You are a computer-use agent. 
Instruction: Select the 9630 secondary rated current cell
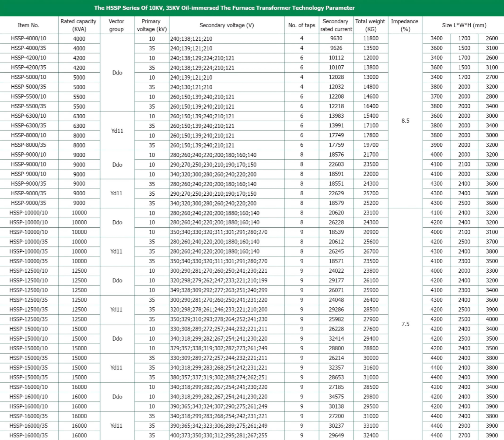(335, 39)
